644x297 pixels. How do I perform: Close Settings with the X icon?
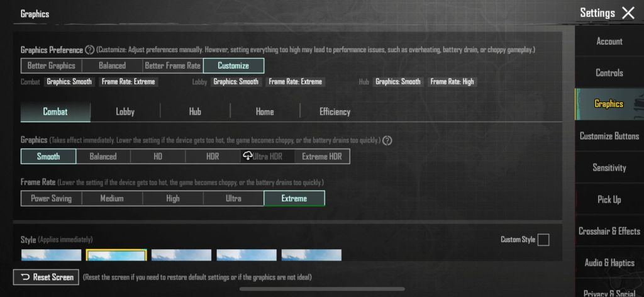(x=628, y=13)
